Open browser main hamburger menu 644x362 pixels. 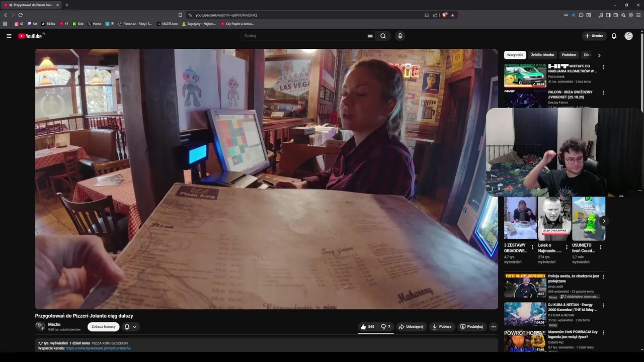(x=638, y=15)
